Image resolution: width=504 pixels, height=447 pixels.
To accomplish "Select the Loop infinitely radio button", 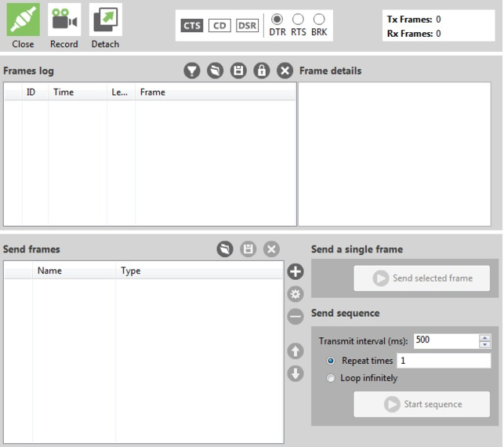I will [331, 378].
